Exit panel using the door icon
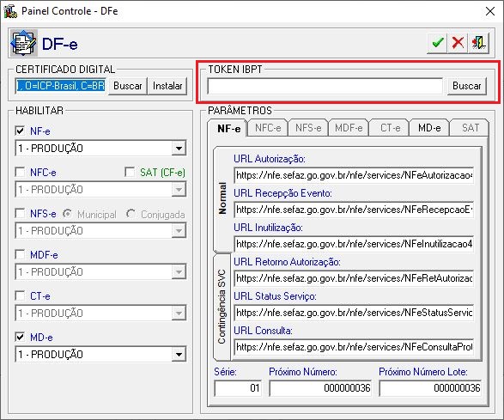 pyautogui.click(x=478, y=43)
